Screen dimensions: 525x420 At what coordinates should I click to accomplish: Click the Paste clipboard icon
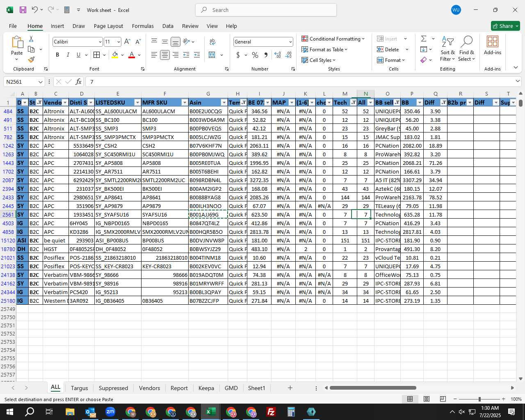[x=17, y=42]
